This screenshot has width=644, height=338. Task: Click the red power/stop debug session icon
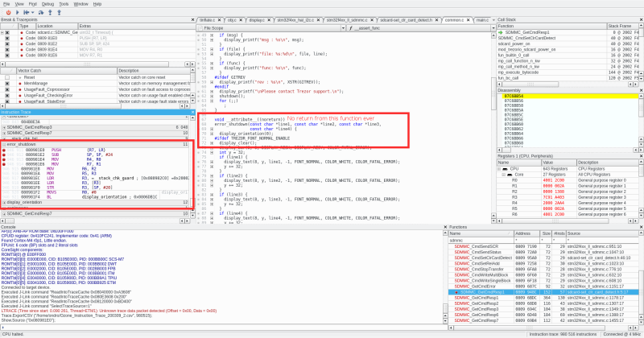(8, 12)
